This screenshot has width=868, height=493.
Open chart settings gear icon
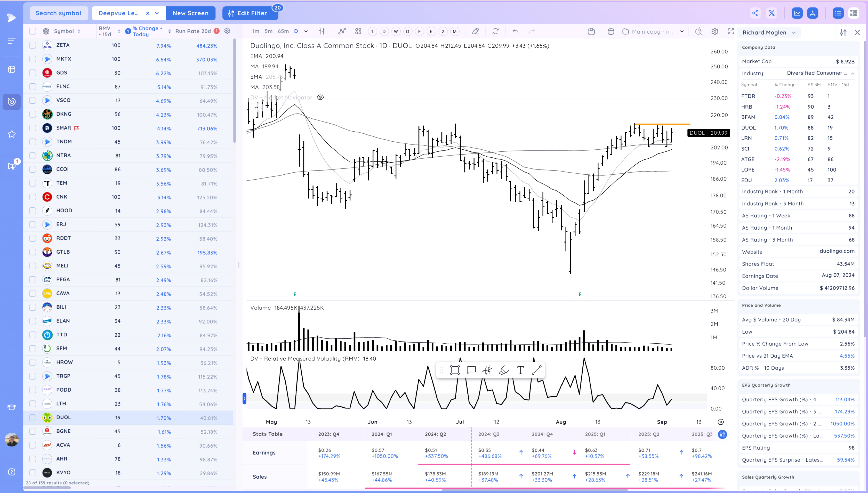715,31
